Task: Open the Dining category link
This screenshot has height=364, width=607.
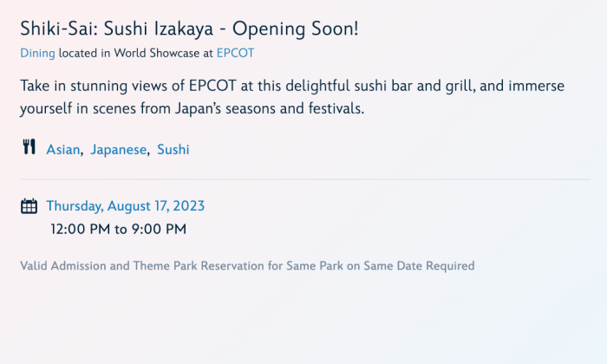Action: [x=37, y=53]
